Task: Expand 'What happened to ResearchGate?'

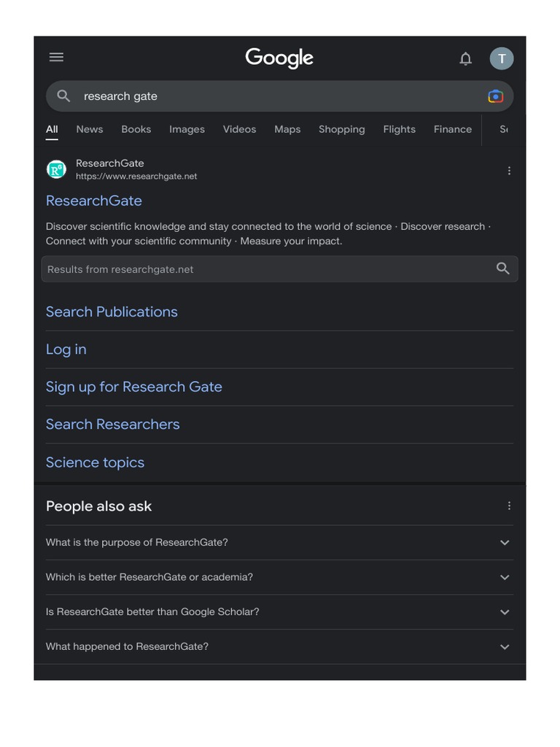Action: tap(279, 646)
